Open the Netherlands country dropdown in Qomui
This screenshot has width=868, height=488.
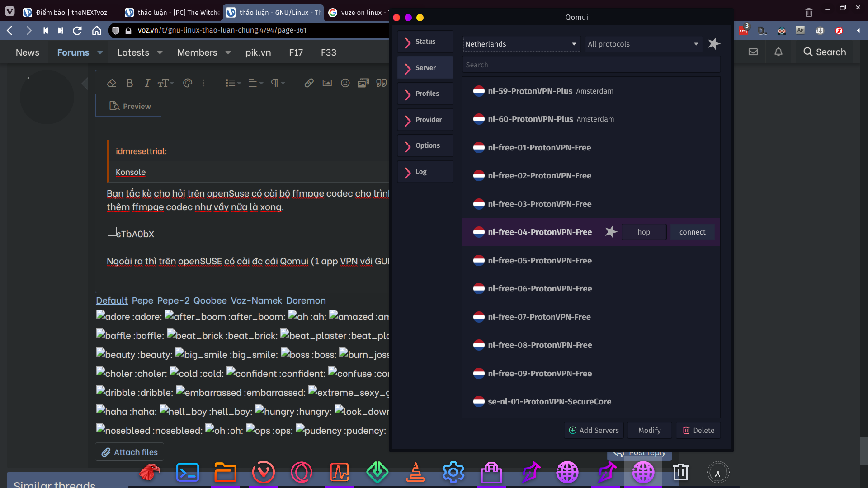[521, 44]
